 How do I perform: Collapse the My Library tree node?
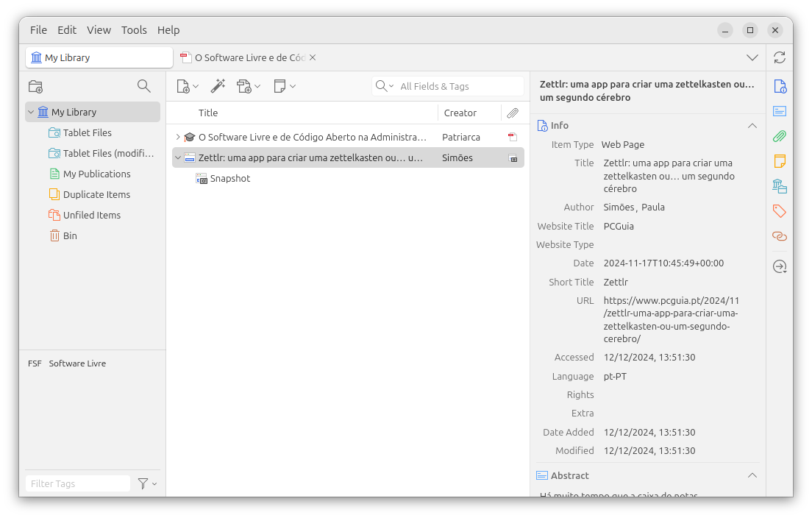[31, 112]
